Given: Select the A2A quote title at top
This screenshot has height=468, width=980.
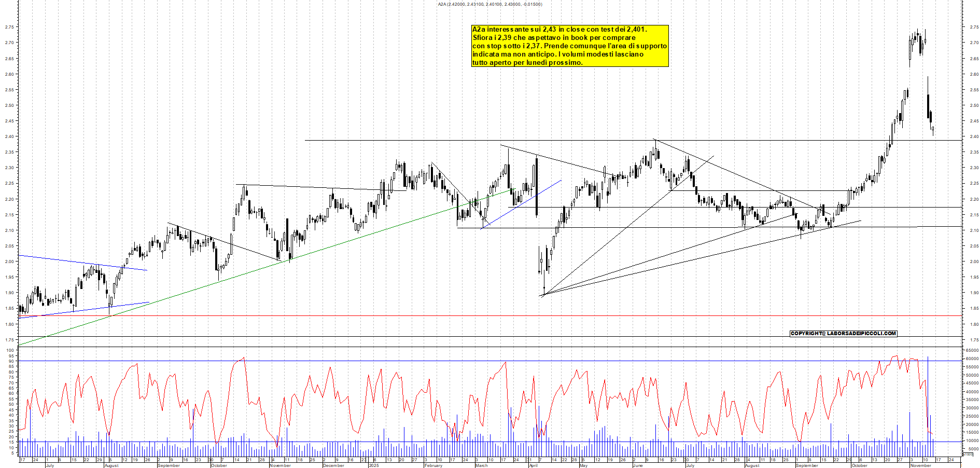Looking at the screenshot, I should click(490, 4).
